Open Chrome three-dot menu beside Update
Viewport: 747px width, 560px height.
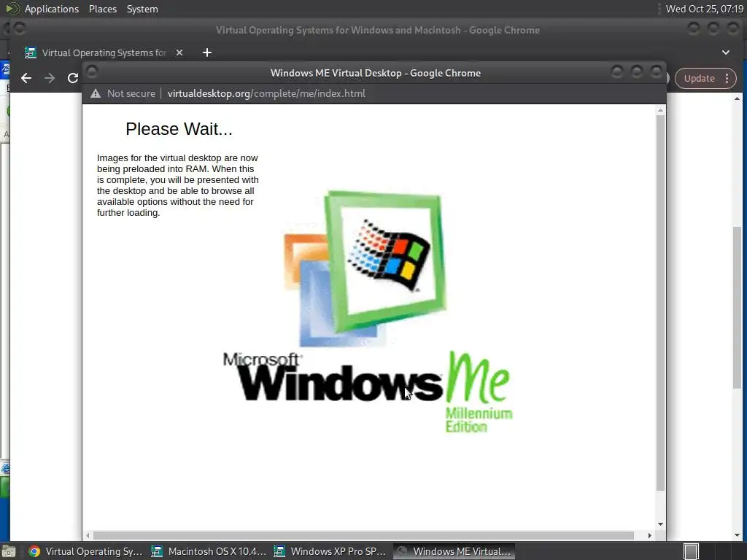click(x=727, y=78)
